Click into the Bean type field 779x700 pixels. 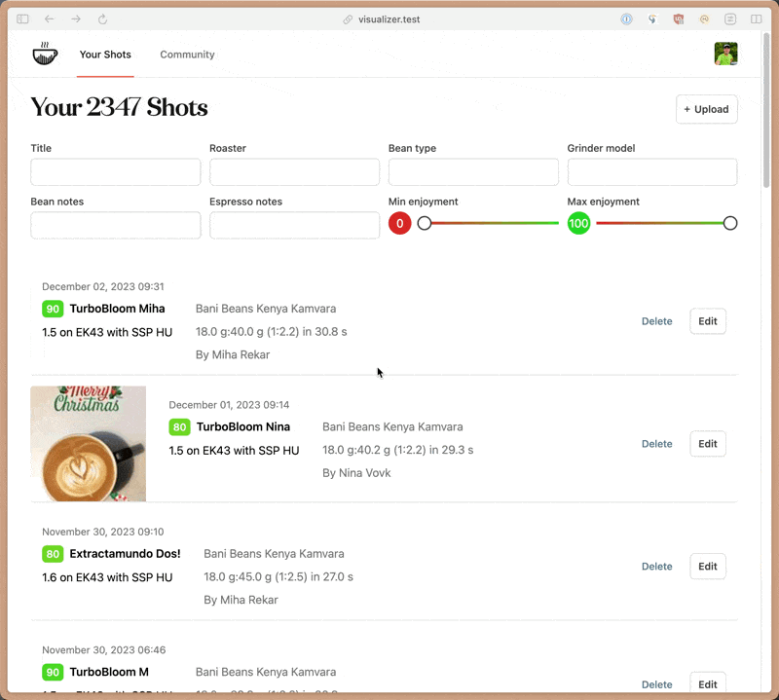(x=473, y=172)
